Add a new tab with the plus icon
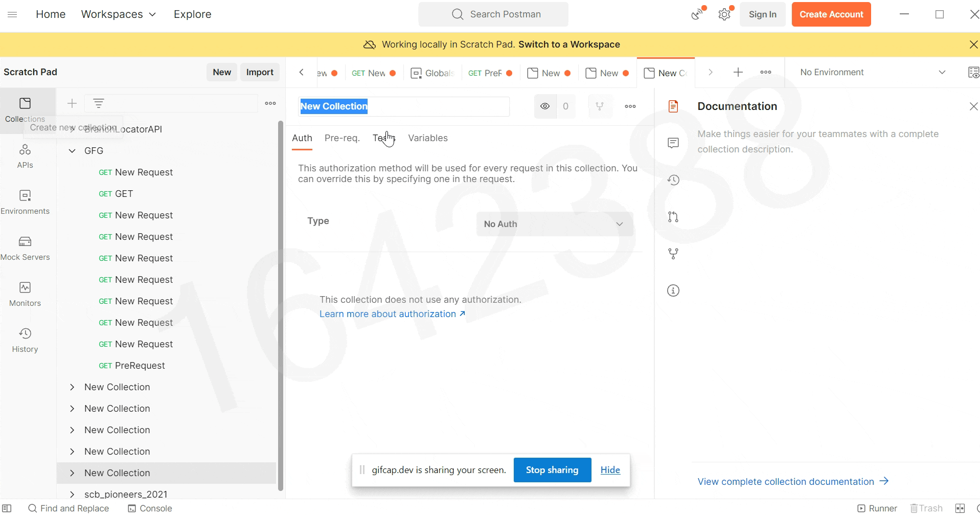This screenshot has height=515, width=980. [738, 72]
